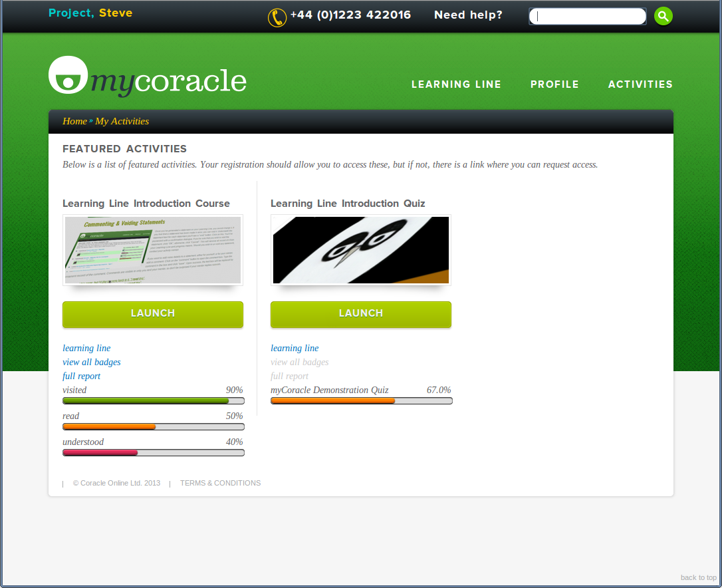Click the myCoracle logo
The height and width of the screenshot is (588, 722).
click(x=148, y=76)
